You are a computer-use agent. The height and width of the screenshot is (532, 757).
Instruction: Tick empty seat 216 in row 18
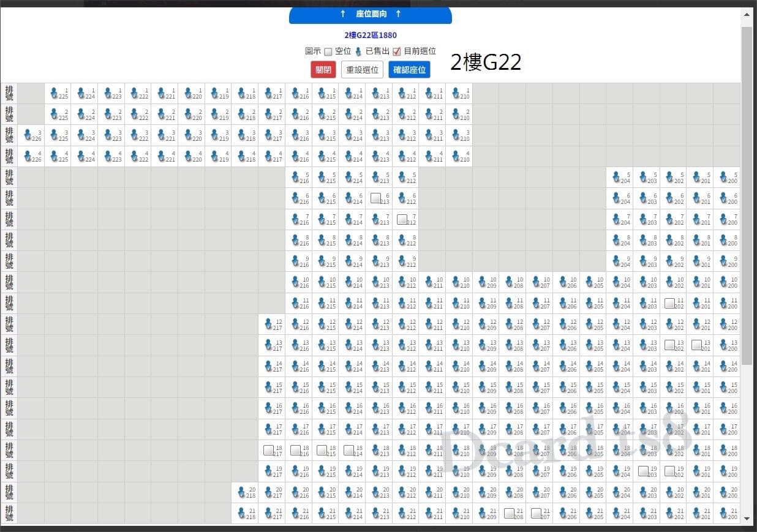point(295,449)
